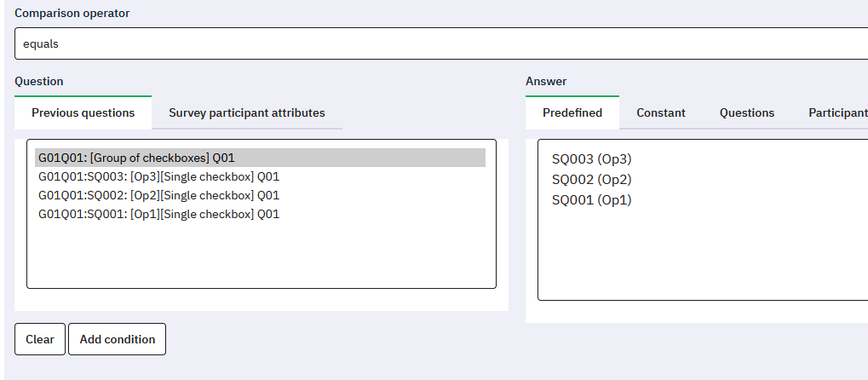Select the Predefined answer tab
The width and height of the screenshot is (868, 380).
(x=572, y=112)
